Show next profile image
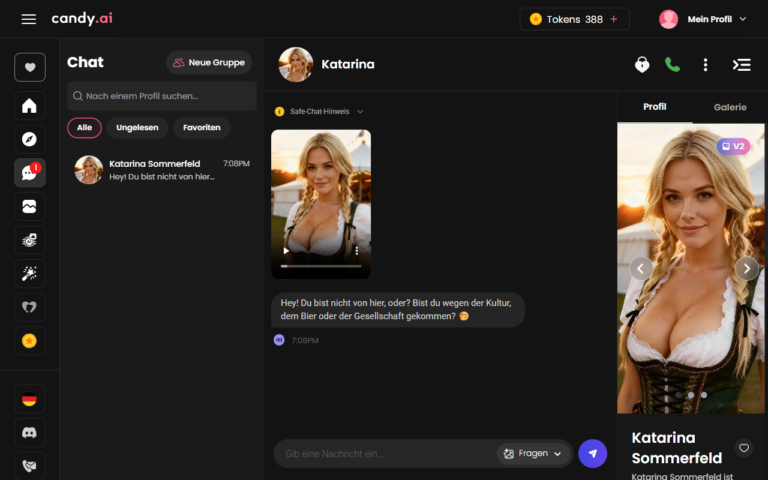This screenshot has height=480, width=768. click(746, 268)
